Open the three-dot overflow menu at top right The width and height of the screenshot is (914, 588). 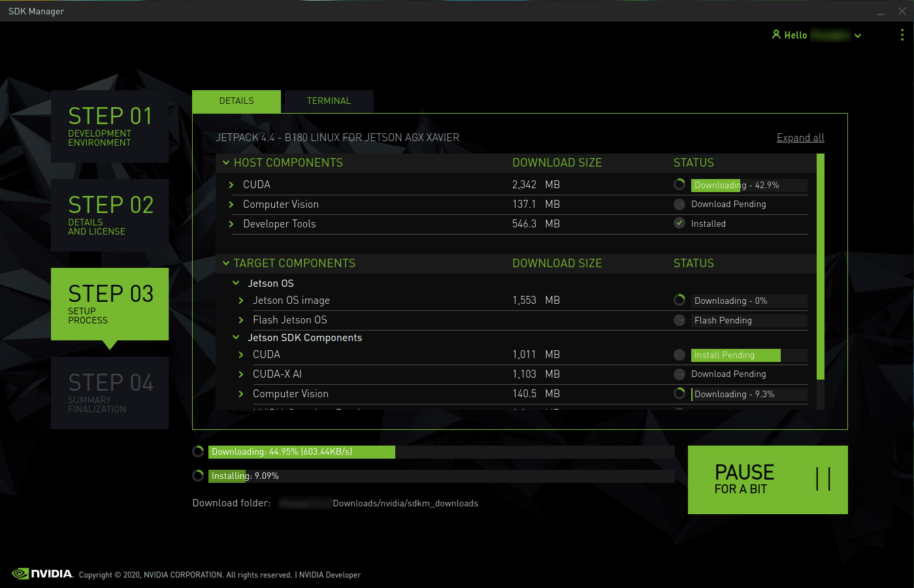click(902, 35)
